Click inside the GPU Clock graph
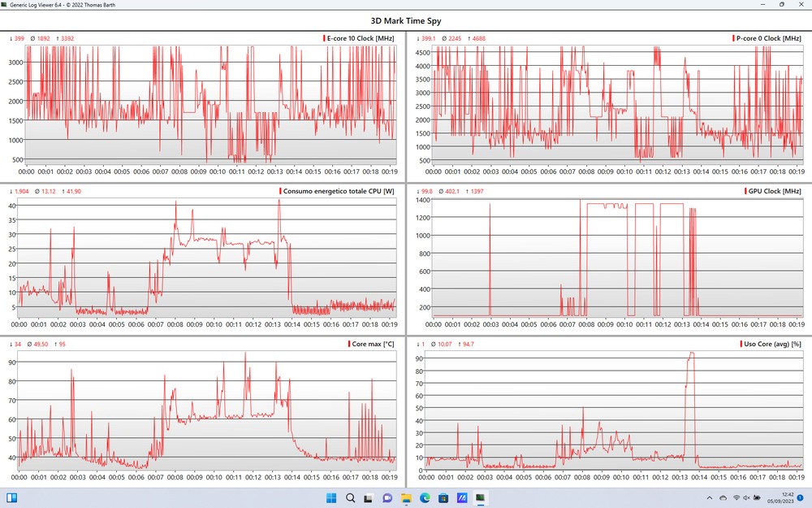Viewport: 812px width, 508px height. [617, 258]
